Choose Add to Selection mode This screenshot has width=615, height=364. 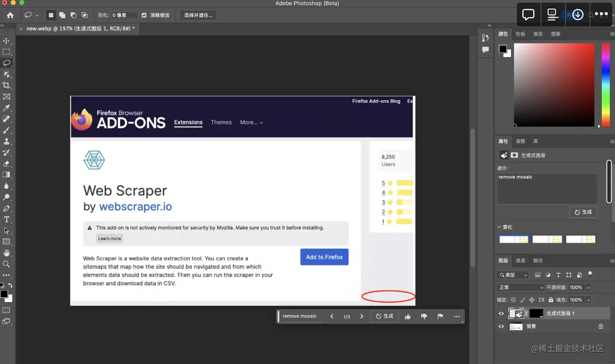click(62, 15)
